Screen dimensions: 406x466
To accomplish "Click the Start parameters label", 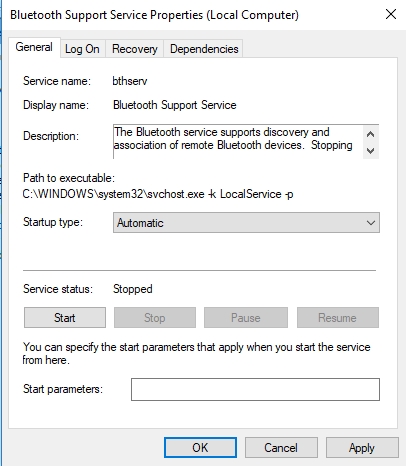I will click(x=63, y=389).
